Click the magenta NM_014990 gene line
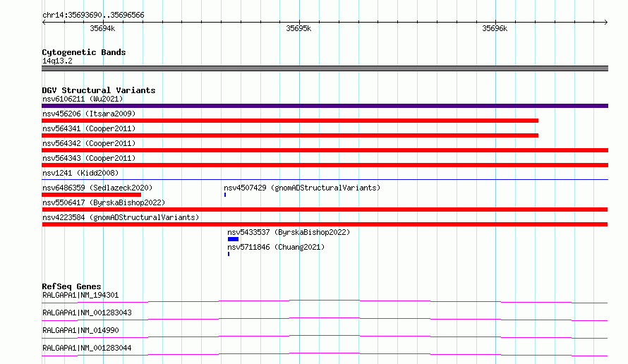The height and width of the screenshot is (364, 628). click(x=325, y=336)
